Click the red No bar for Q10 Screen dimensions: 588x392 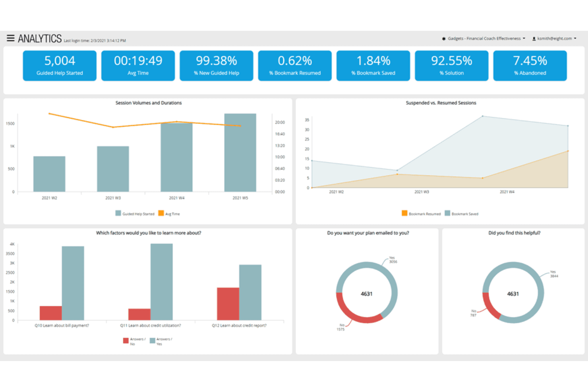(51, 313)
